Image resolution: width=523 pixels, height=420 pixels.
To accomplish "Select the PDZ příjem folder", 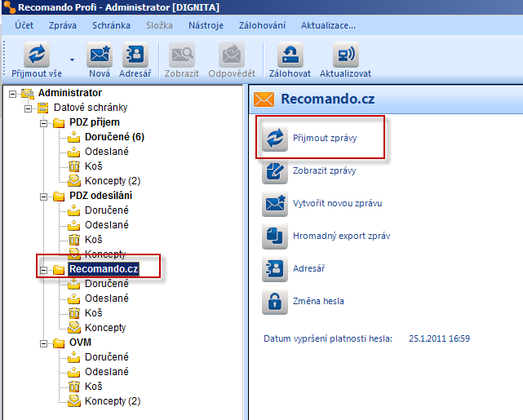I will pyautogui.click(x=95, y=122).
